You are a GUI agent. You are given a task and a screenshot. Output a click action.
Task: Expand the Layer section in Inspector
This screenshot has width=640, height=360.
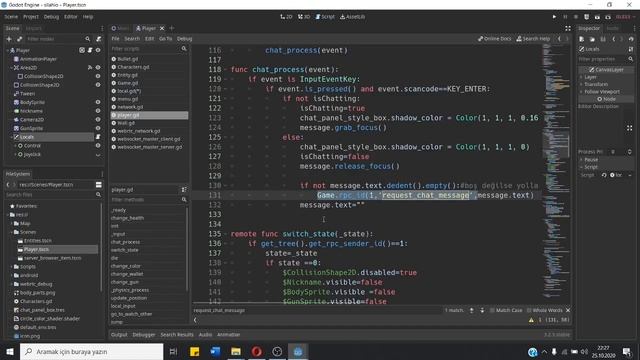coord(591,77)
